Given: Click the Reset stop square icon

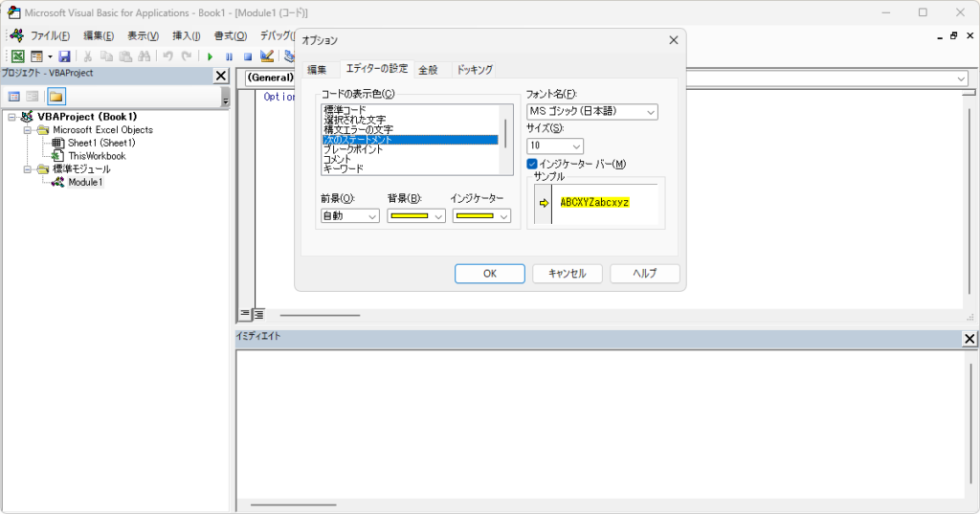Looking at the screenshot, I should tap(248, 56).
